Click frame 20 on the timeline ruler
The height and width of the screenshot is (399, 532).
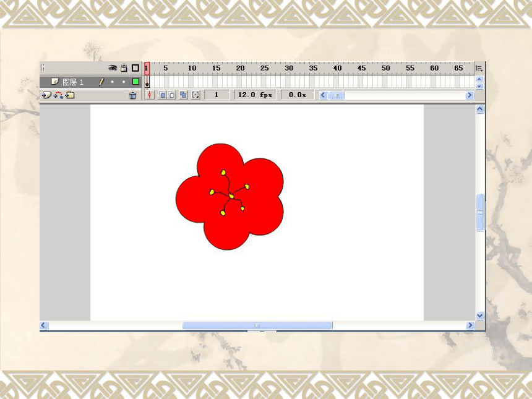click(240, 68)
